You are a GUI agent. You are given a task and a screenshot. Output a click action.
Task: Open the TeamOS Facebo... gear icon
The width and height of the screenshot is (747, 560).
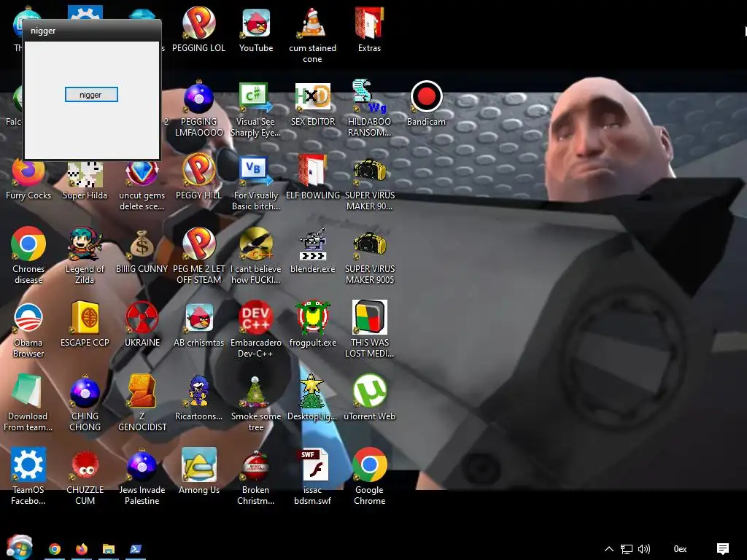28,464
